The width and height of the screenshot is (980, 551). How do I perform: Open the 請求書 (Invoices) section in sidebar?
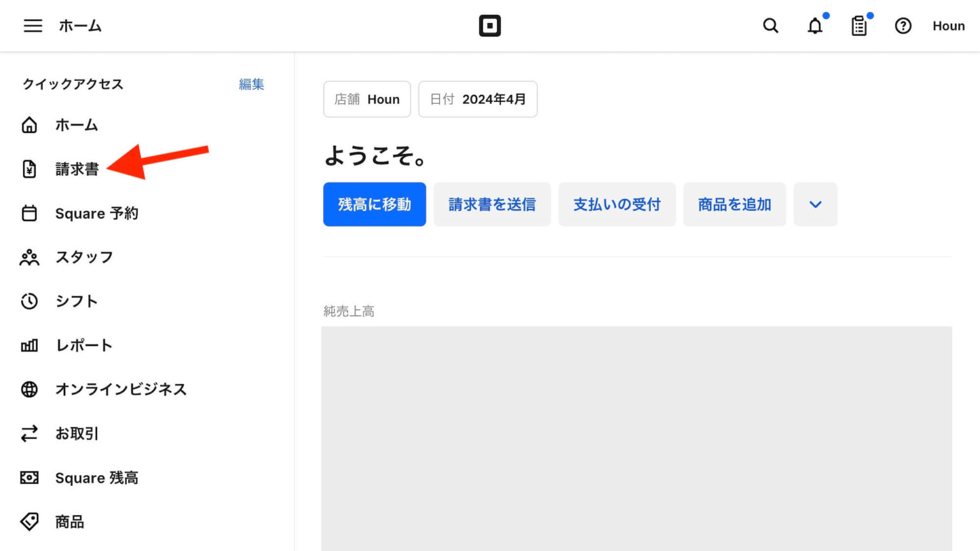tap(77, 170)
